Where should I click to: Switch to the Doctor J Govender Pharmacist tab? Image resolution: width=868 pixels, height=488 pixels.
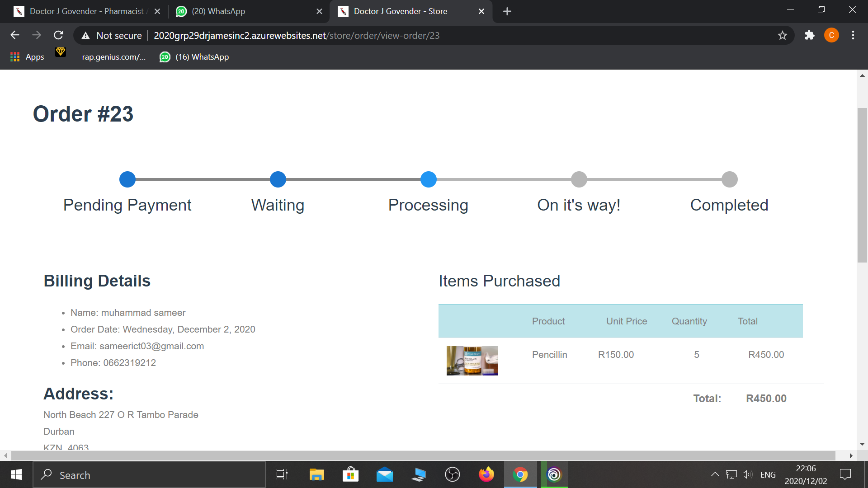86,11
